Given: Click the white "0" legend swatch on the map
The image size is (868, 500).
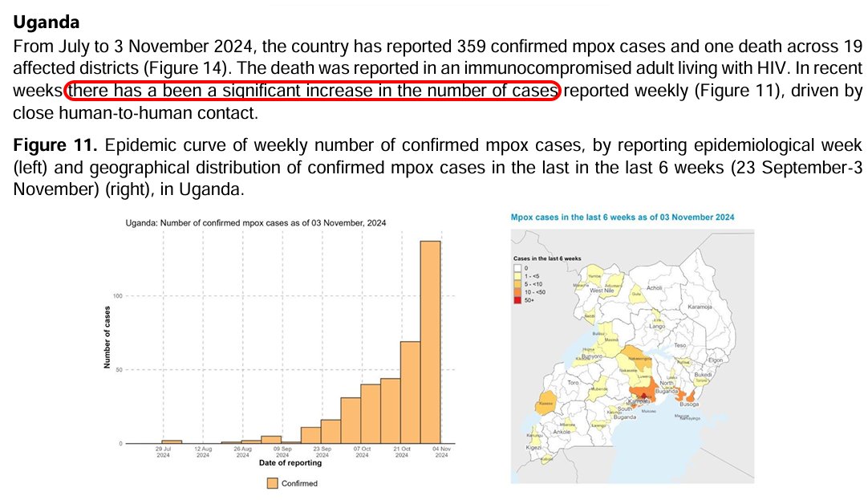Looking at the screenshot, I should (517, 268).
